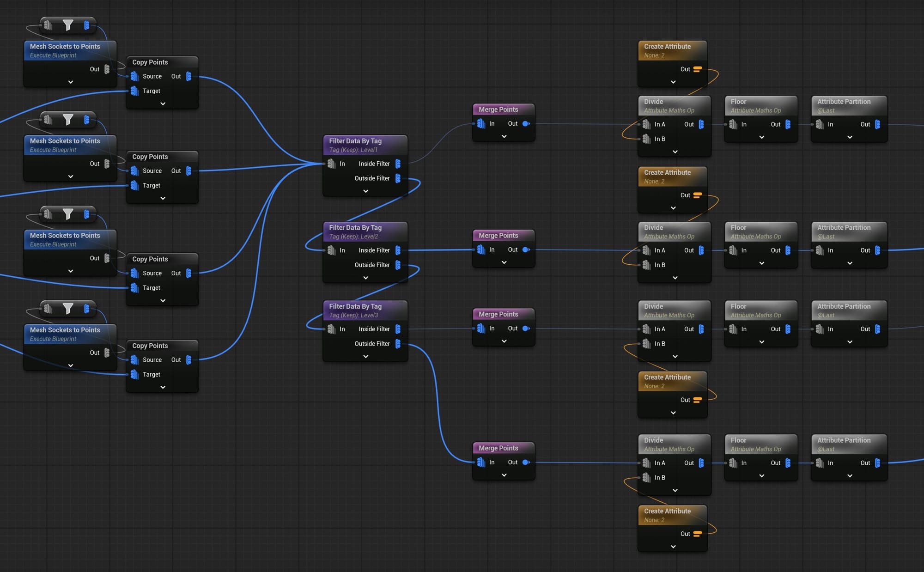Image resolution: width=924 pixels, height=572 pixels.
Task: Click the Out pin on the topmost Copy Points node
Action: point(188,76)
